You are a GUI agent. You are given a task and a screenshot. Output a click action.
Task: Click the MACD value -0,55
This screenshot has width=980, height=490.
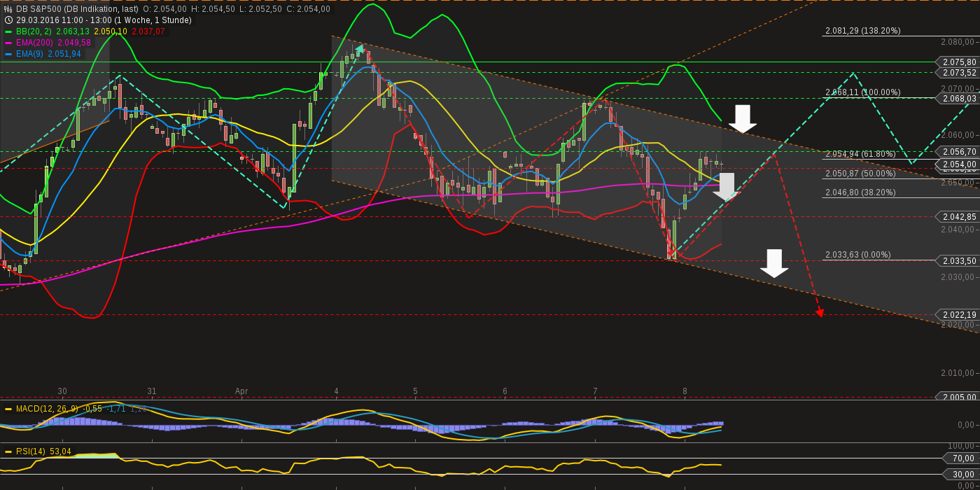click(92, 409)
